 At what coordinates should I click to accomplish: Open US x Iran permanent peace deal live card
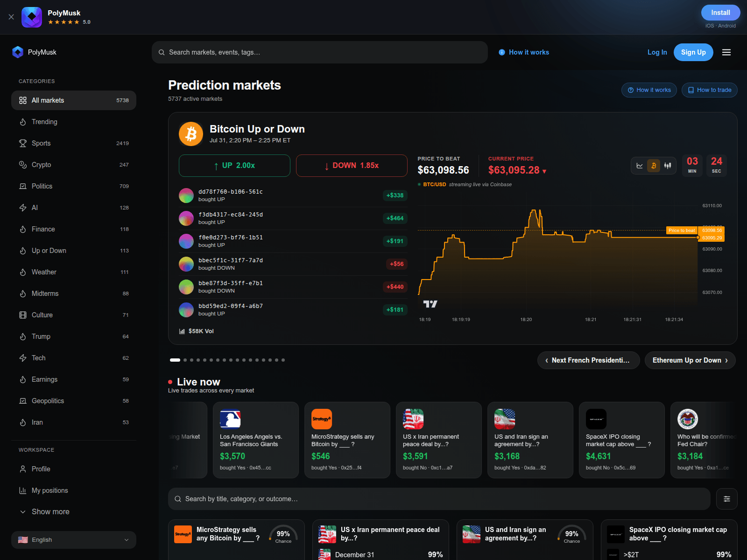[x=439, y=440]
